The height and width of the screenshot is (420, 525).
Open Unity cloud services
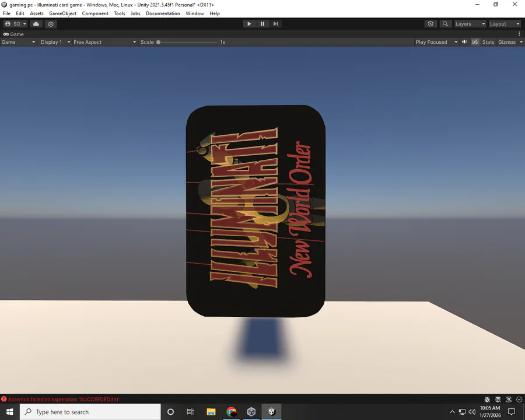(x=36, y=24)
